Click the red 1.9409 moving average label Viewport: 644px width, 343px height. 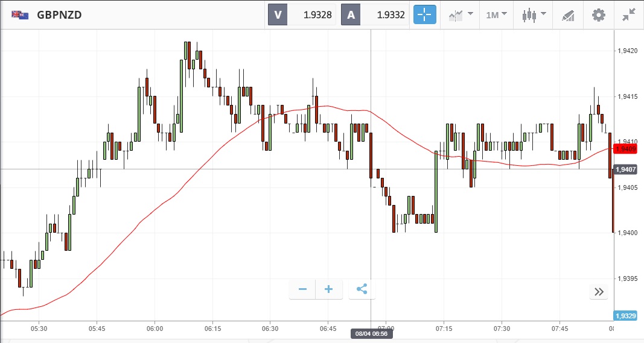point(625,148)
